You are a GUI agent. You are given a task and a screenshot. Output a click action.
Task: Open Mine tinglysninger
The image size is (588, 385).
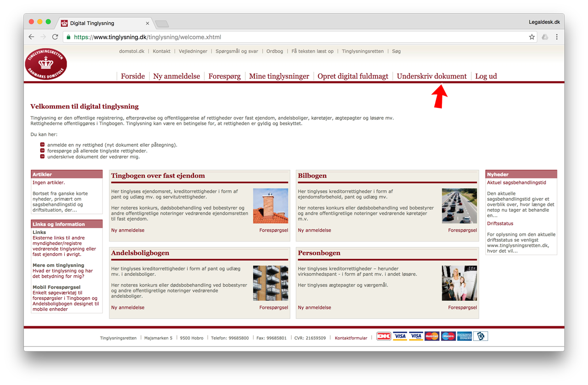(279, 76)
